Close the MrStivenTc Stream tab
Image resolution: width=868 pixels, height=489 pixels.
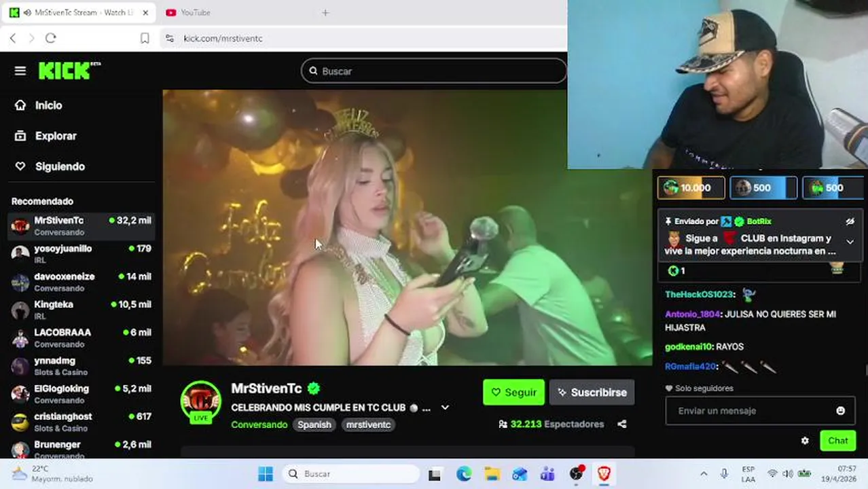[x=145, y=12]
